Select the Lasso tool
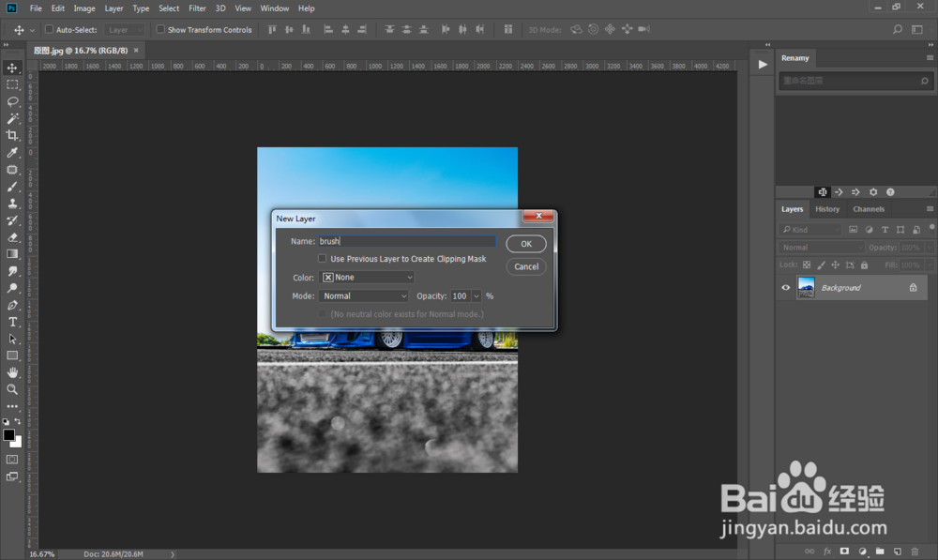This screenshot has height=560, width=938. (x=12, y=101)
